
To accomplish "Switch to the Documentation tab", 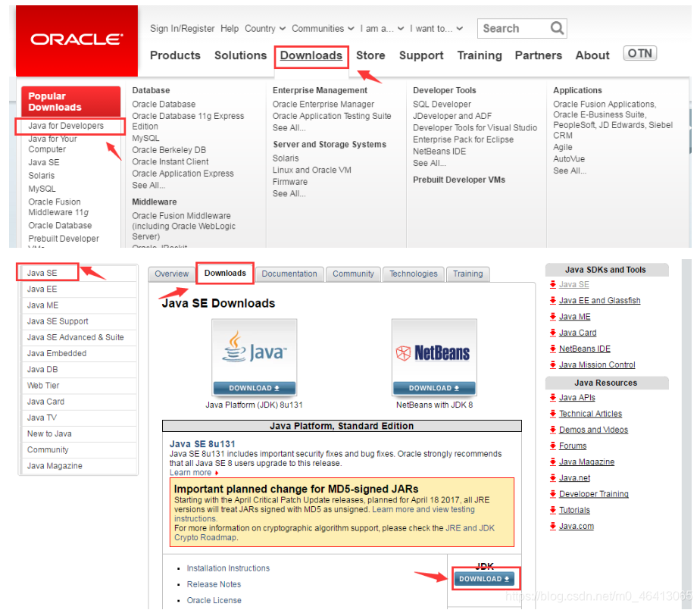I will click(289, 274).
